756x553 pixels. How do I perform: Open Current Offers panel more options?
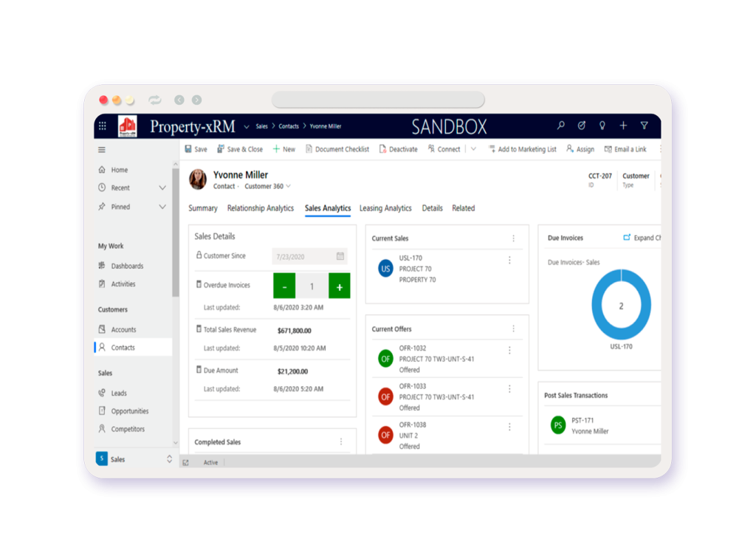[x=514, y=329]
